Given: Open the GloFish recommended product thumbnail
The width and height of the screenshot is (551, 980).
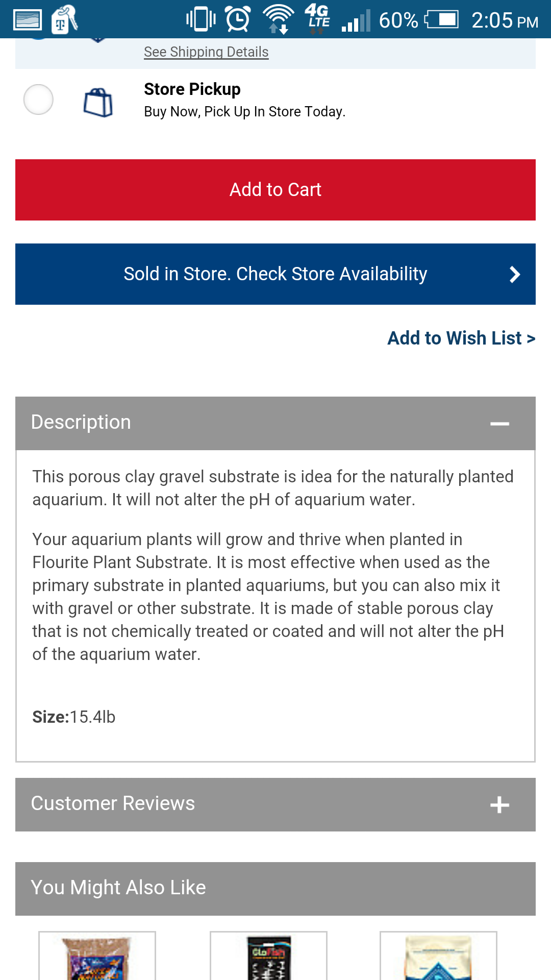Looking at the screenshot, I should click(x=268, y=955).
